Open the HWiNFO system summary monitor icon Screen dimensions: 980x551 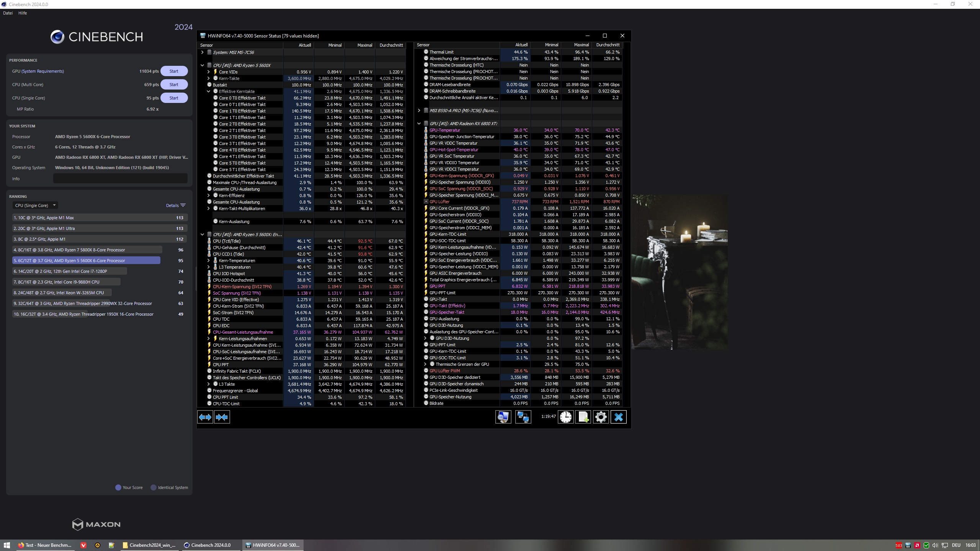503,417
